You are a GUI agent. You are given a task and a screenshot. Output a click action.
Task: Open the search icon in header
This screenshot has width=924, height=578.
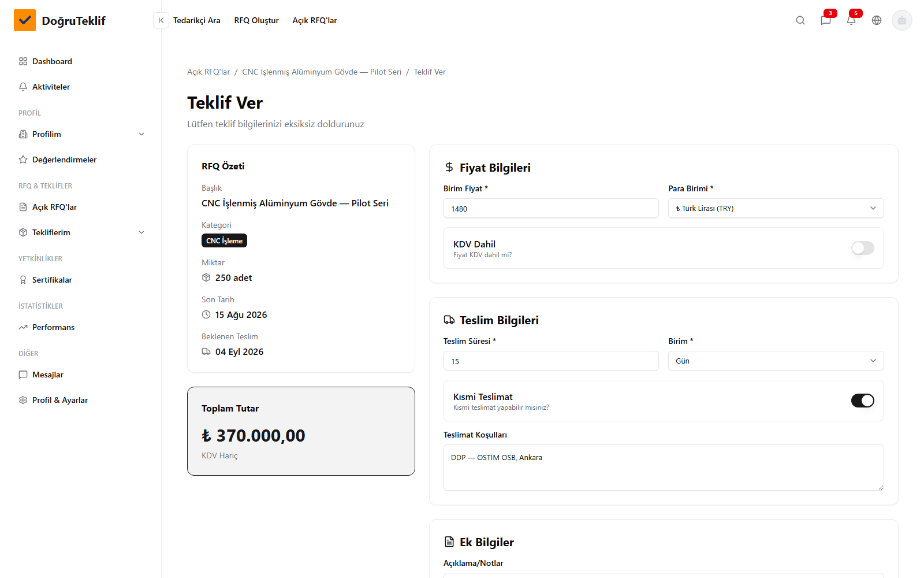800,20
